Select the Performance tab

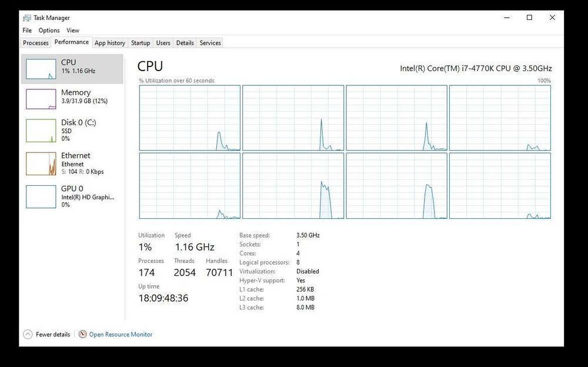pyautogui.click(x=72, y=42)
